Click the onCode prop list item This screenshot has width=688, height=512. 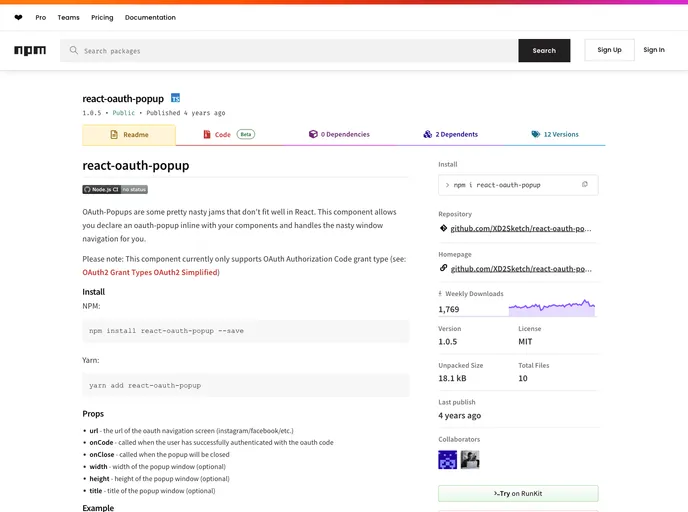pyautogui.click(x=211, y=442)
